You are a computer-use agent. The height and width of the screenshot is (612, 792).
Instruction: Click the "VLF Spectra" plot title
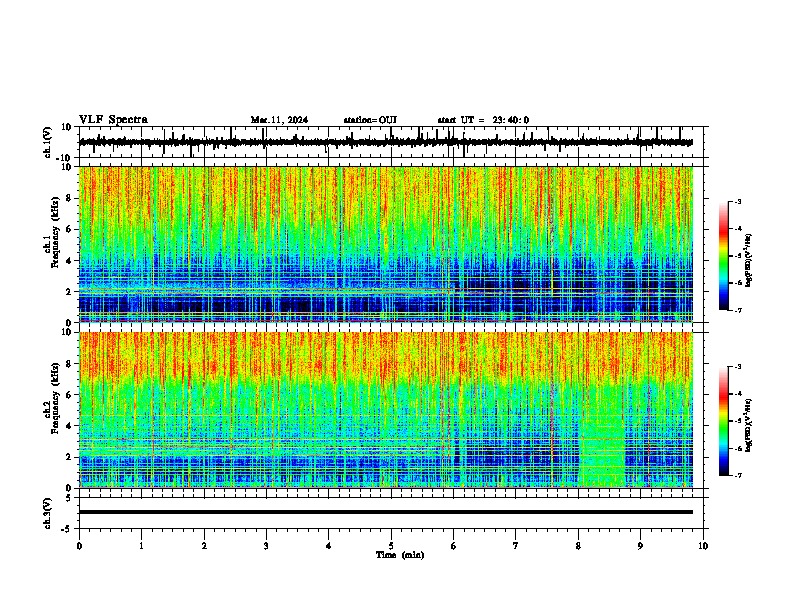click(113, 120)
